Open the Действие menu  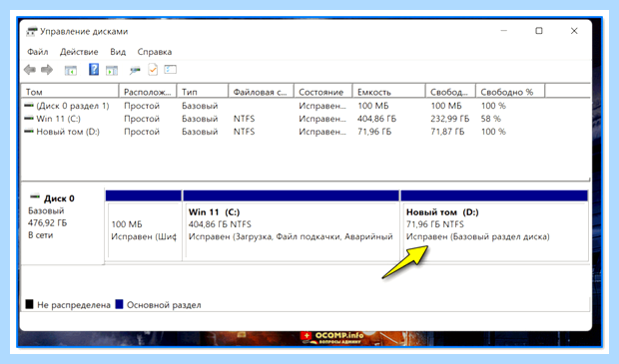[x=79, y=52]
